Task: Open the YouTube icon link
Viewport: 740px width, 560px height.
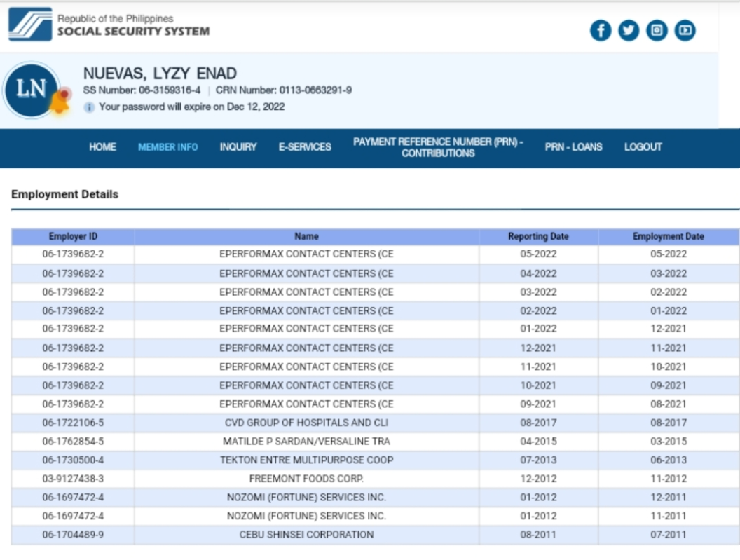Action: [685, 30]
